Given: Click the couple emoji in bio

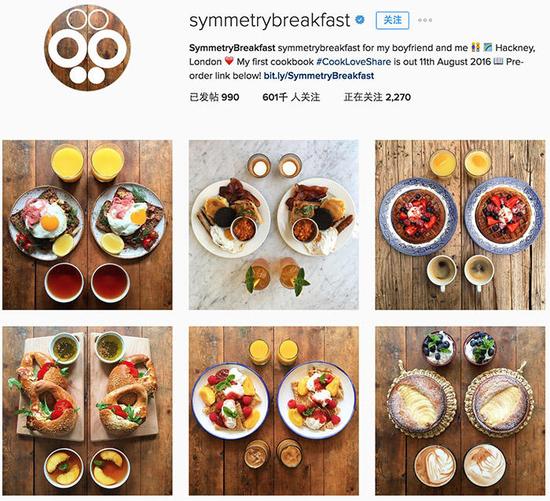Looking at the screenshot, I should pyautogui.click(x=476, y=47).
